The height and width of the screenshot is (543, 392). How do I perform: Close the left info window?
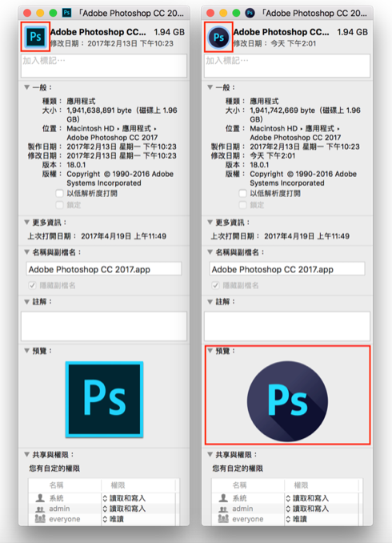27,13
